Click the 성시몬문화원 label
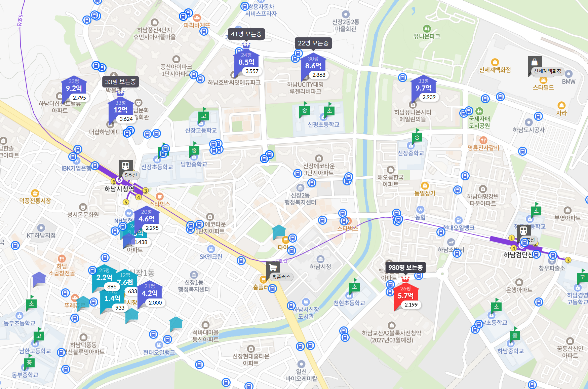Image resolution: width=588 pixels, height=389 pixels. tap(83, 214)
